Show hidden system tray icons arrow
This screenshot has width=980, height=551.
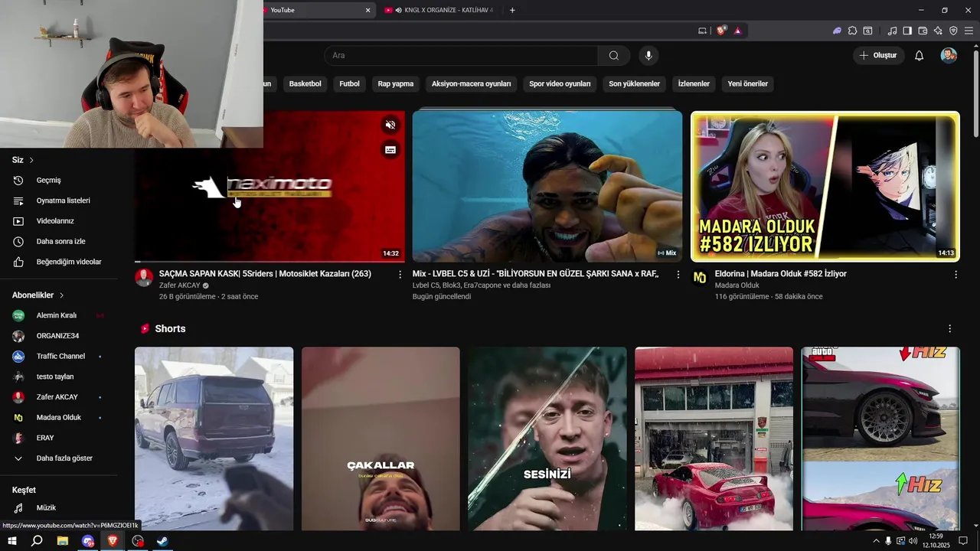[x=876, y=540]
